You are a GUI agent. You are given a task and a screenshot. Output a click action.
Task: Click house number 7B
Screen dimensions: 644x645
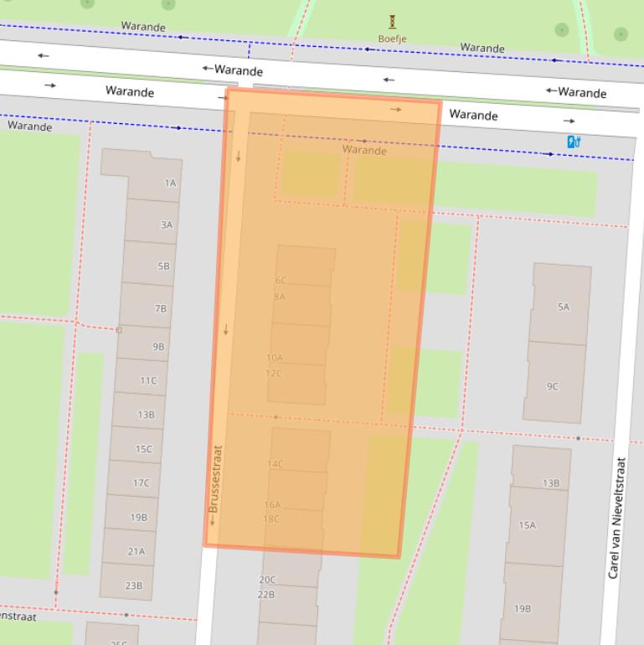pos(160,308)
